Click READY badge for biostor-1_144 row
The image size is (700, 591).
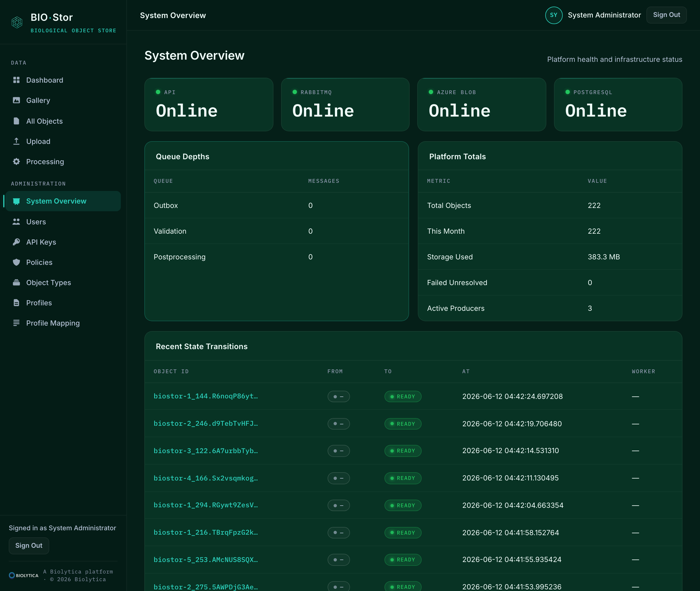tap(403, 396)
